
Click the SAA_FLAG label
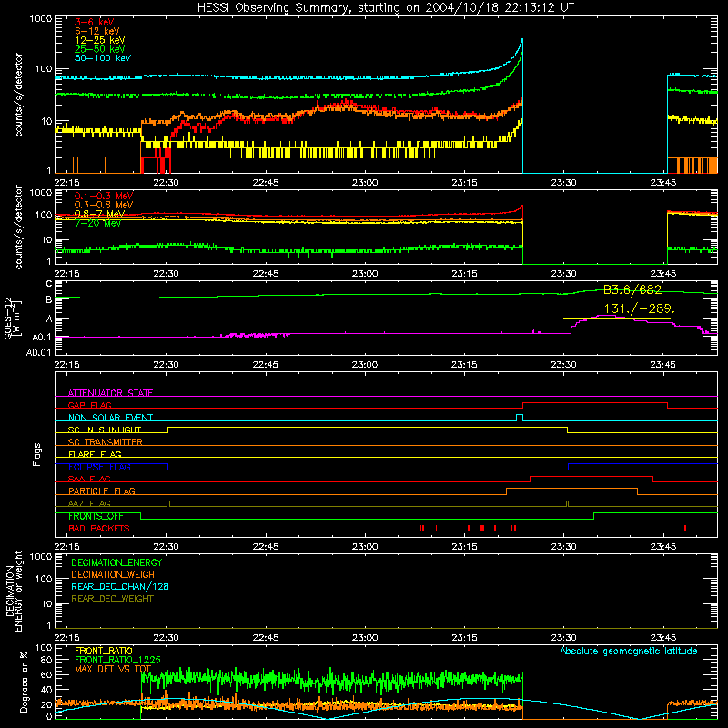[x=89, y=479]
